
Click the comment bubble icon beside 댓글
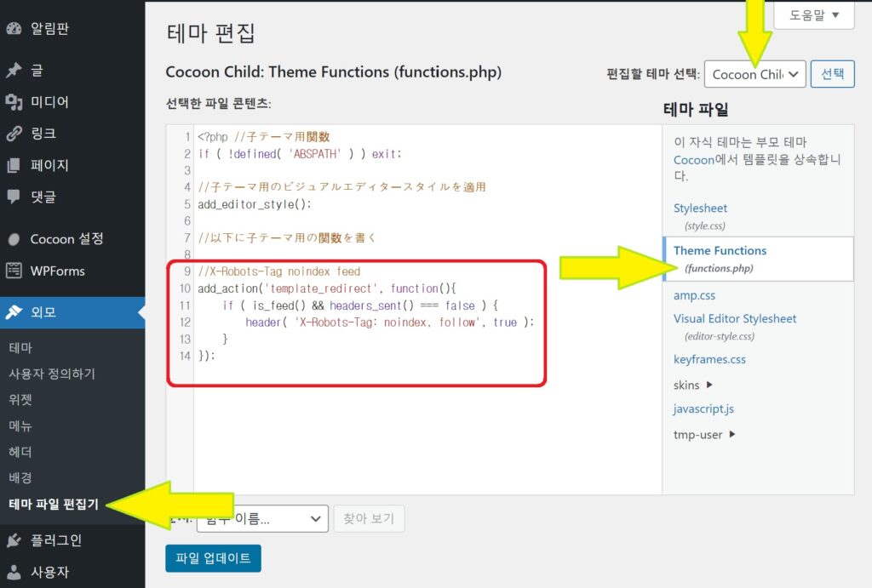[14, 197]
